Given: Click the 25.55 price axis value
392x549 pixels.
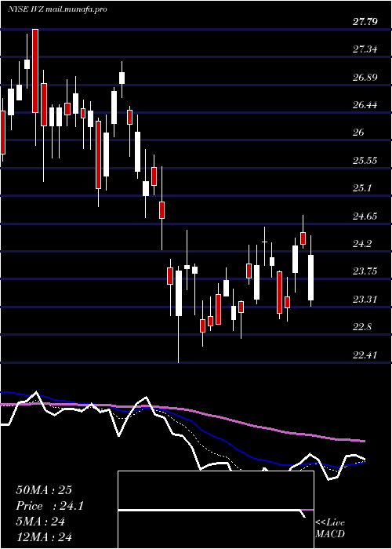Looking at the screenshot, I should (x=365, y=161).
